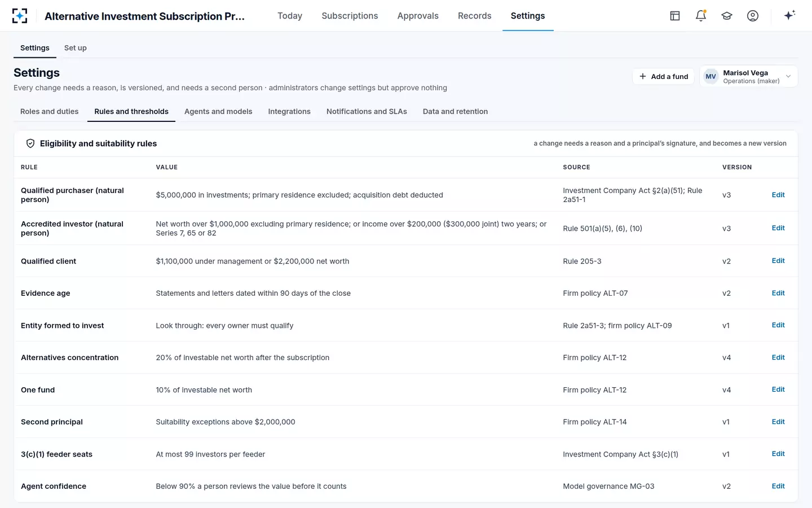Open the user account profile icon
The width and height of the screenshot is (812, 508).
[753, 16]
